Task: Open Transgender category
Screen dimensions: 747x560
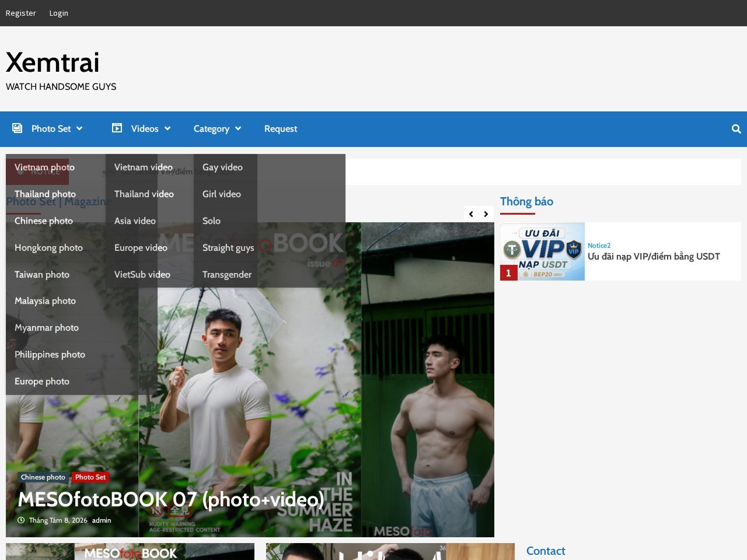Action: (x=227, y=275)
